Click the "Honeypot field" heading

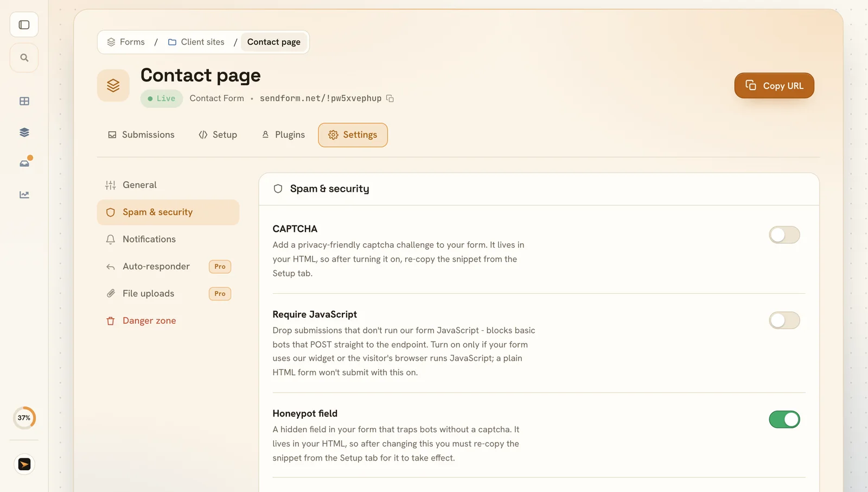tap(305, 414)
